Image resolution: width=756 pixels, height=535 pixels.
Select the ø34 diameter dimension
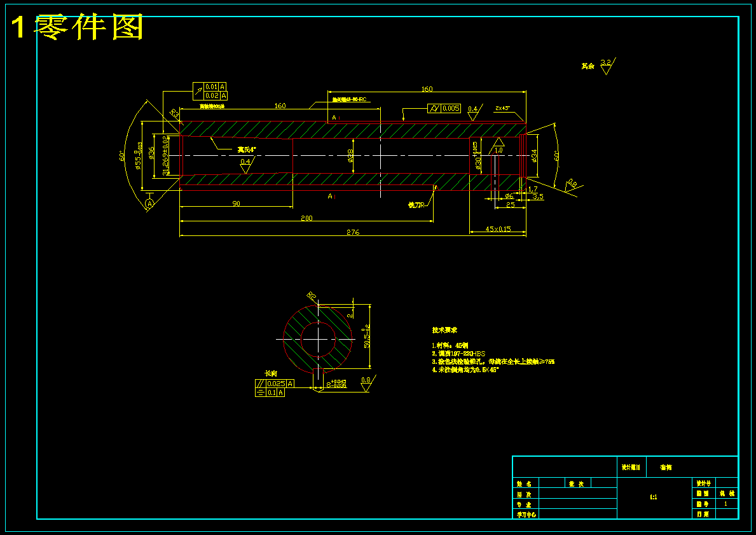(534, 155)
